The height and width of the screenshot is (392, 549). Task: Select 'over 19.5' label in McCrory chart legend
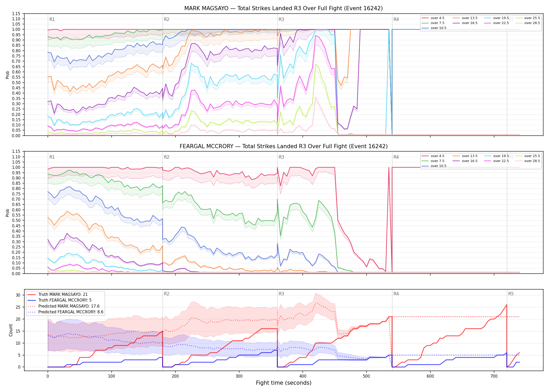501,156
